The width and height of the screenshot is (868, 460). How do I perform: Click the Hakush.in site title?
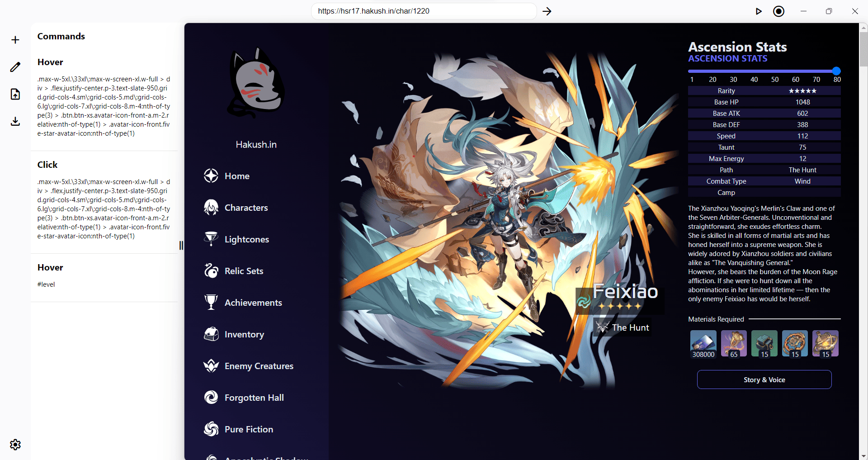pyautogui.click(x=256, y=145)
